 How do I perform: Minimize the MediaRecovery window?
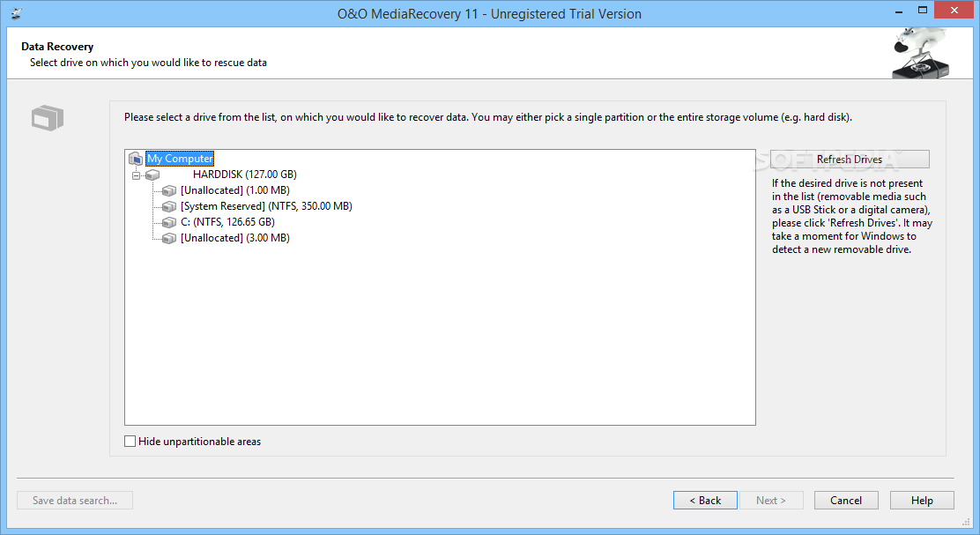coord(899,11)
